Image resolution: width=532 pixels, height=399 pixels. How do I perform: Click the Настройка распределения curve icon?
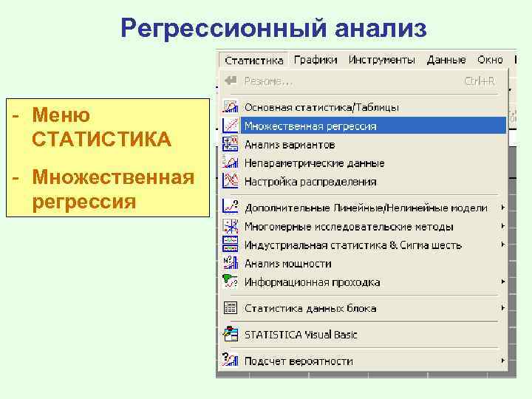(x=231, y=181)
